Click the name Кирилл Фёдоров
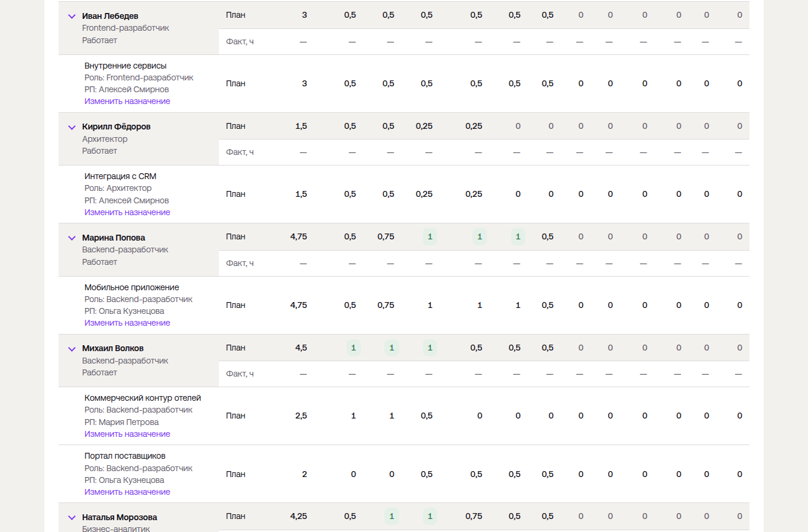Screen dimensions: 808x532 tap(116, 126)
